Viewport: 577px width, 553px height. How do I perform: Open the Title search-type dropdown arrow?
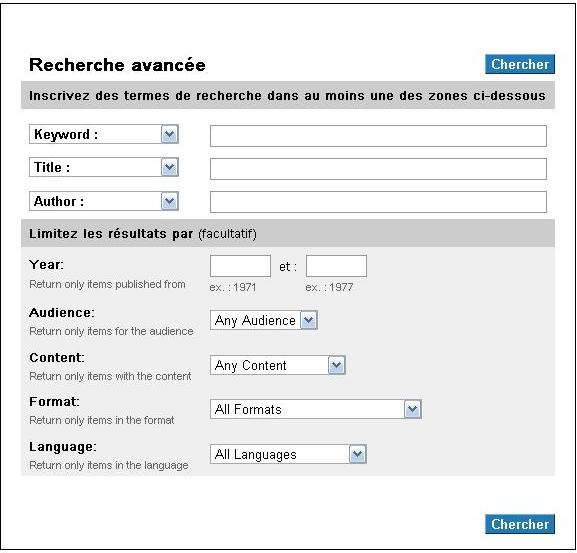click(170, 167)
